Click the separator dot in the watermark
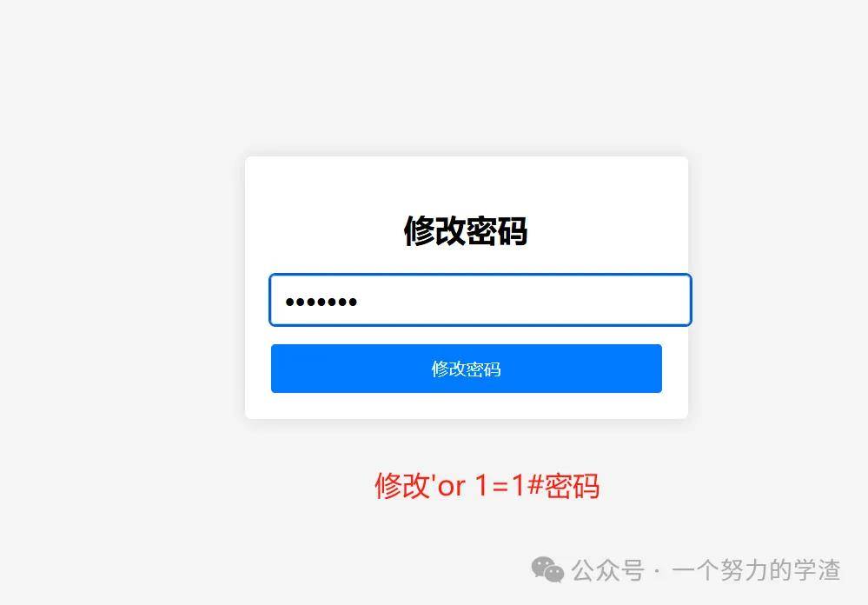Image resolution: width=868 pixels, height=605 pixels. pyautogui.click(x=658, y=571)
